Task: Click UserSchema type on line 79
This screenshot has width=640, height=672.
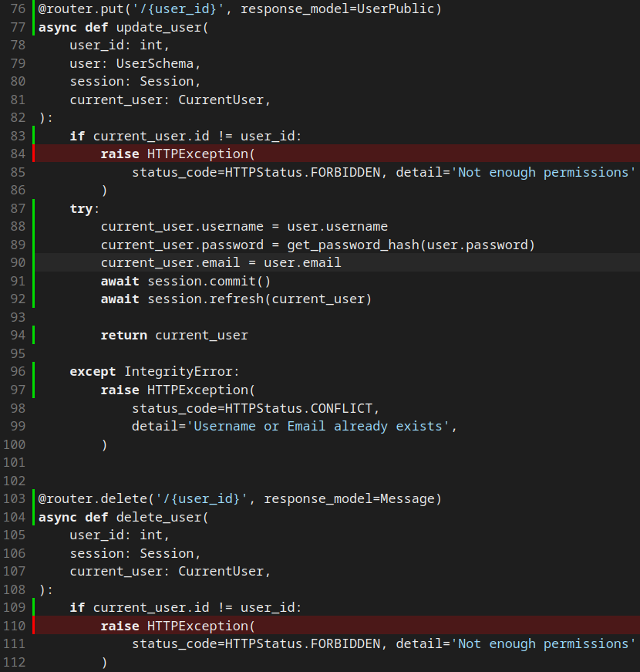Action: pos(158,63)
